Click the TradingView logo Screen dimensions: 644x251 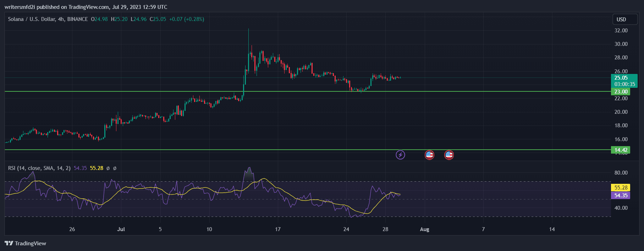(x=26, y=243)
